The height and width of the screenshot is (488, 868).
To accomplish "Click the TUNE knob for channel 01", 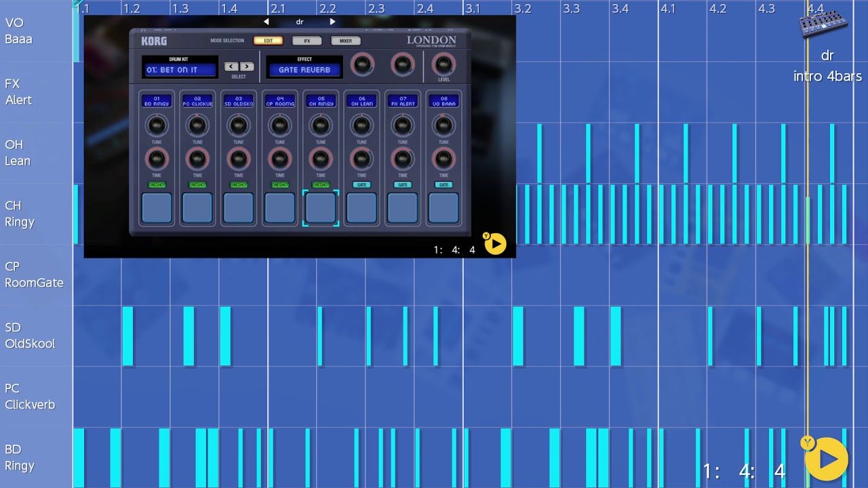I will coord(157,125).
